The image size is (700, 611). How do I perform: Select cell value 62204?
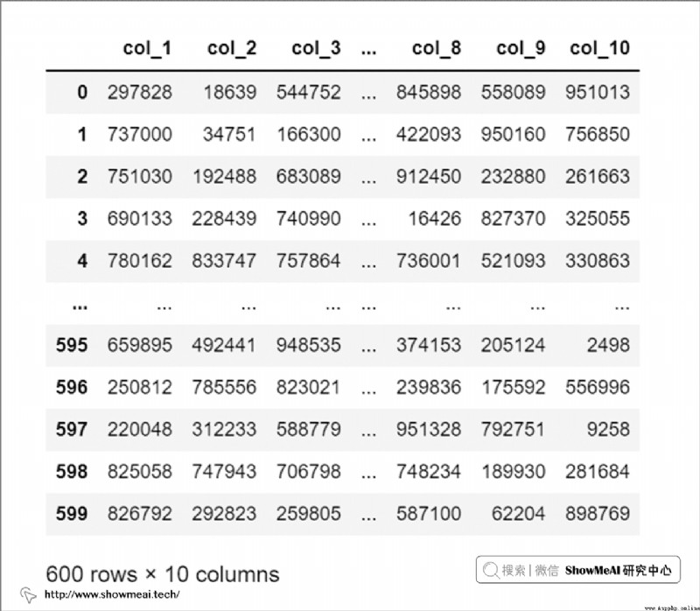point(518,514)
